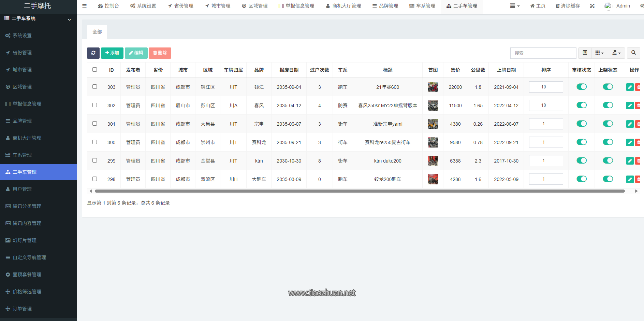Toggle 审核状态 switch for row 299
Screen dimensions: 644x321
click(582, 160)
